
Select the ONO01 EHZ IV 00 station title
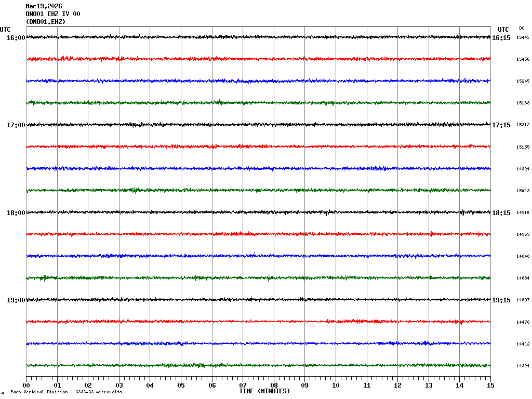coord(53,14)
